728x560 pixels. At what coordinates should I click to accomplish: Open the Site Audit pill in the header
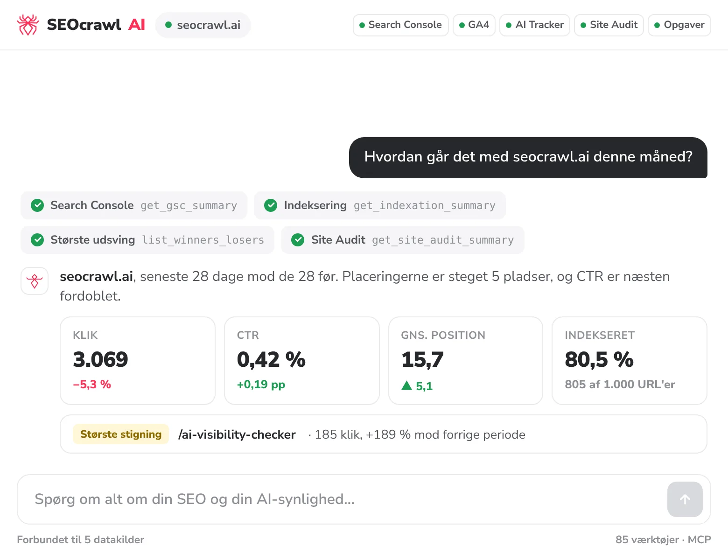coord(609,25)
